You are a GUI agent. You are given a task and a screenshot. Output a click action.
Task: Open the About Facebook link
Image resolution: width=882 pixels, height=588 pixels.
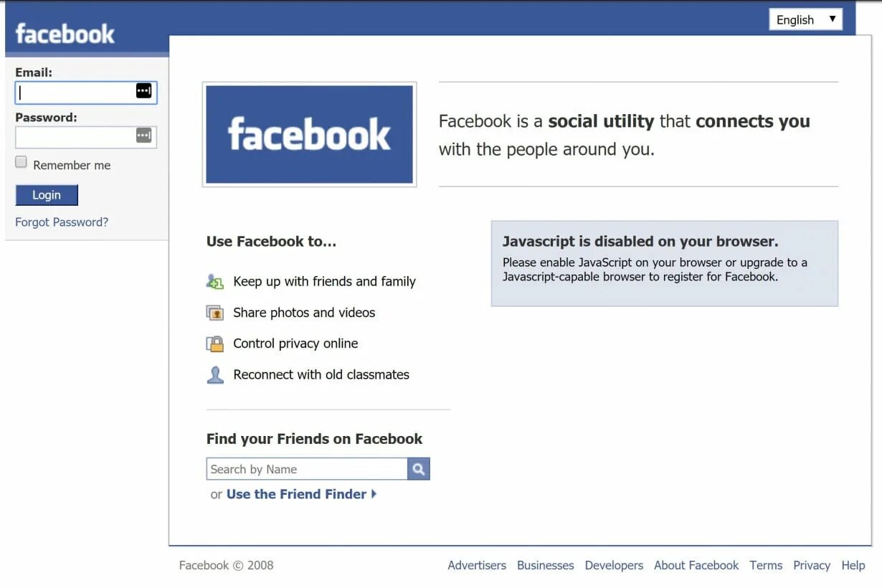pyautogui.click(x=696, y=565)
